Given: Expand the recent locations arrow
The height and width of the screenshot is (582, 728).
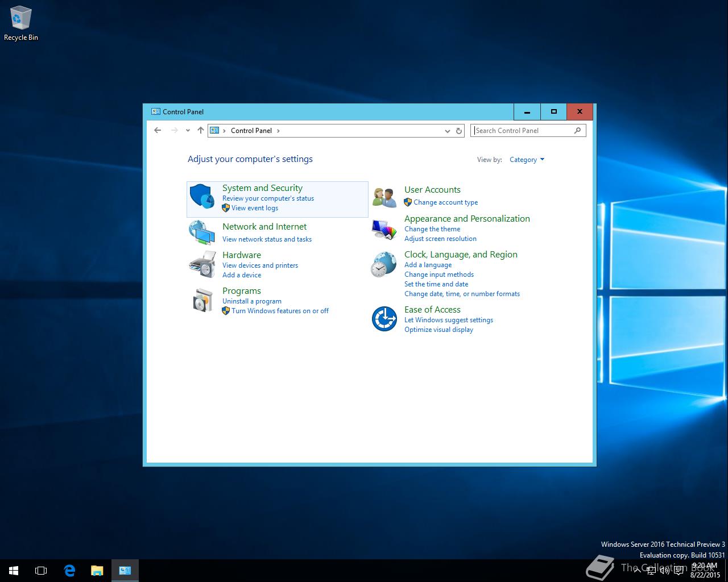Looking at the screenshot, I should 188,131.
